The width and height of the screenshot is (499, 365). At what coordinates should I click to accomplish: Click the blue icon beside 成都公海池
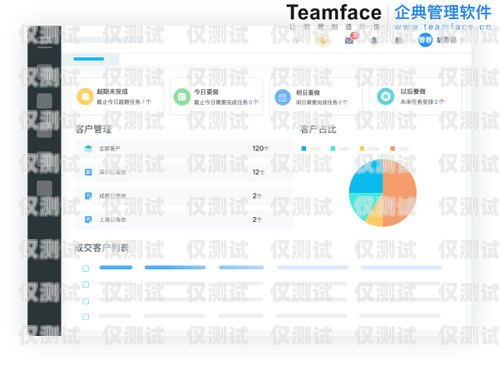88,196
